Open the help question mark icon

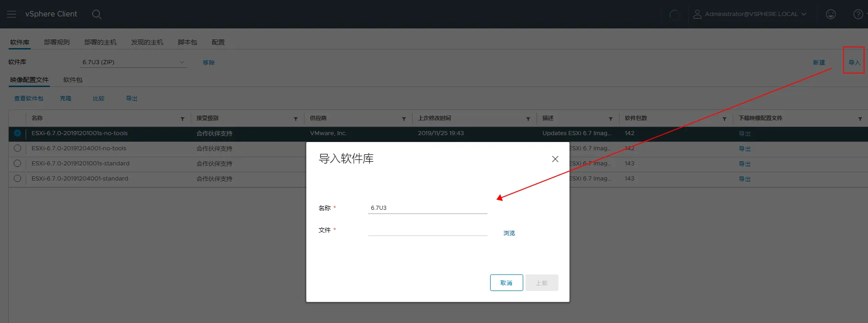point(858,14)
